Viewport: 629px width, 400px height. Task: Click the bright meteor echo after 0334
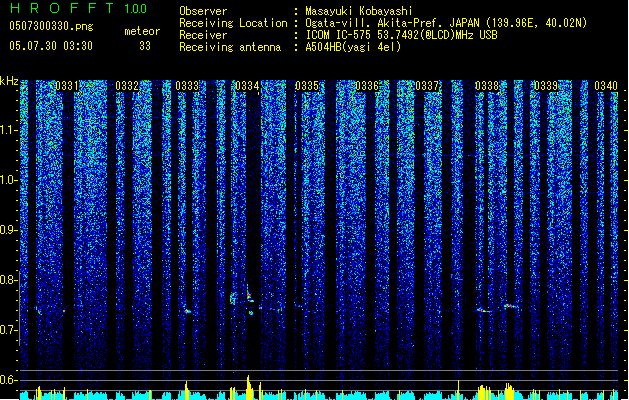tap(250, 298)
